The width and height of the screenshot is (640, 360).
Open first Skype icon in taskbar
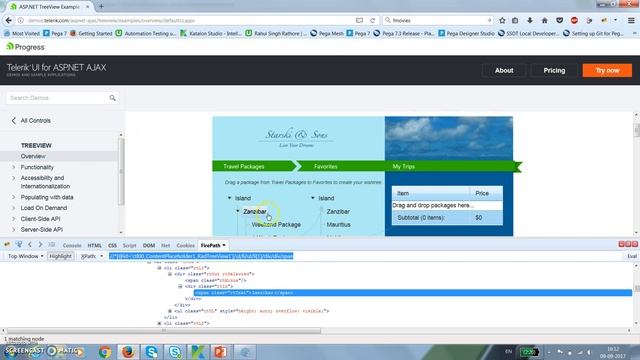click(x=151, y=352)
